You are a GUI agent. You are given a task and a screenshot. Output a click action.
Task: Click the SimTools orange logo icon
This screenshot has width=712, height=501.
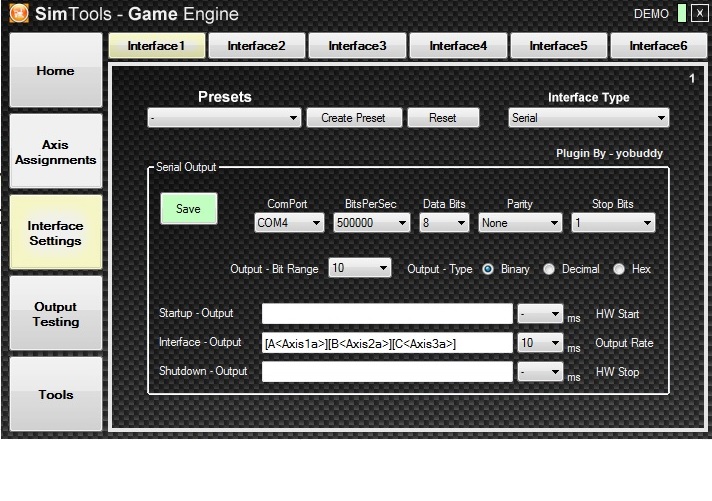point(19,13)
